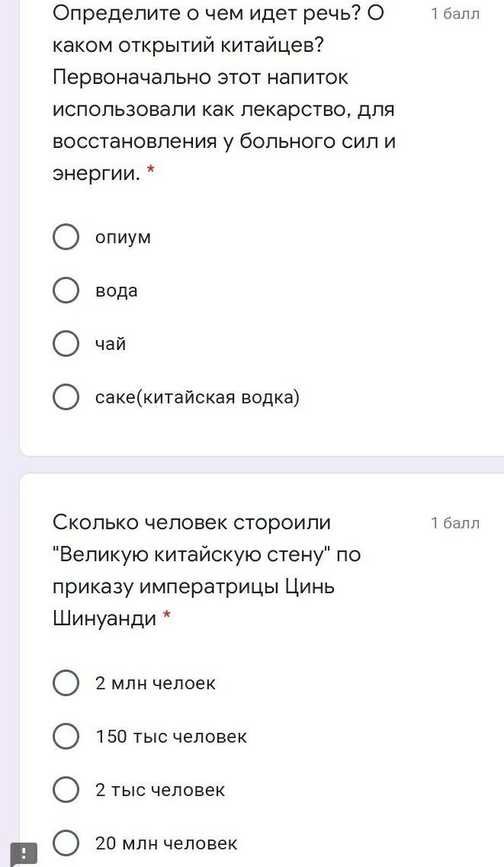
Task: Select the '2 млн челоек' radio button
Action: coord(66,683)
